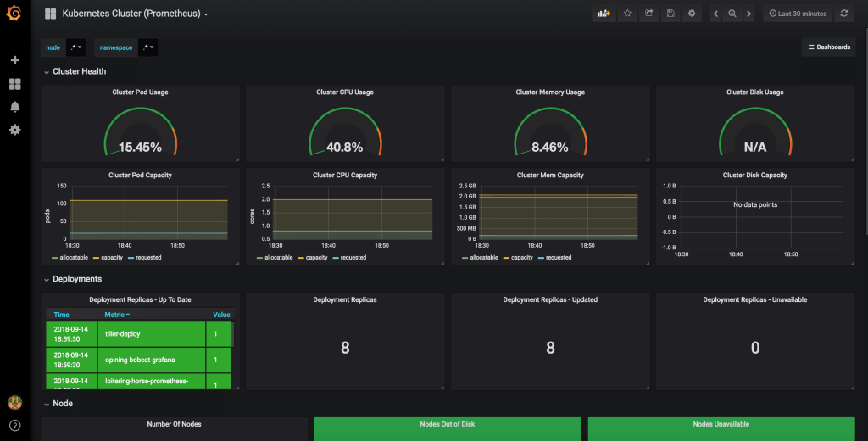Shift time range backward with left arrow

715,14
